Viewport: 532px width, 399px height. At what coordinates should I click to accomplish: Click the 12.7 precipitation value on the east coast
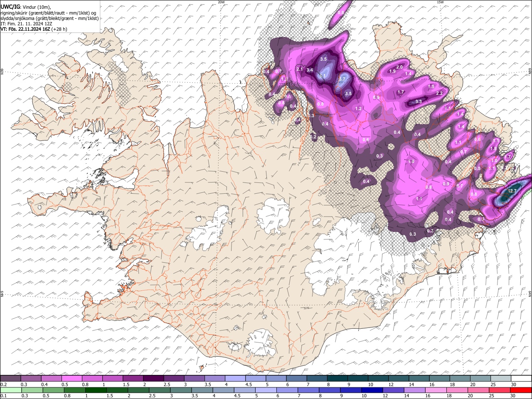[512, 191]
